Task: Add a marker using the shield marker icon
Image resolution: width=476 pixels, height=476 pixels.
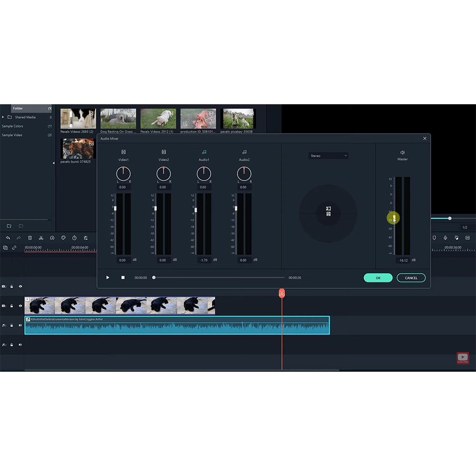Action: click(x=435, y=238)
